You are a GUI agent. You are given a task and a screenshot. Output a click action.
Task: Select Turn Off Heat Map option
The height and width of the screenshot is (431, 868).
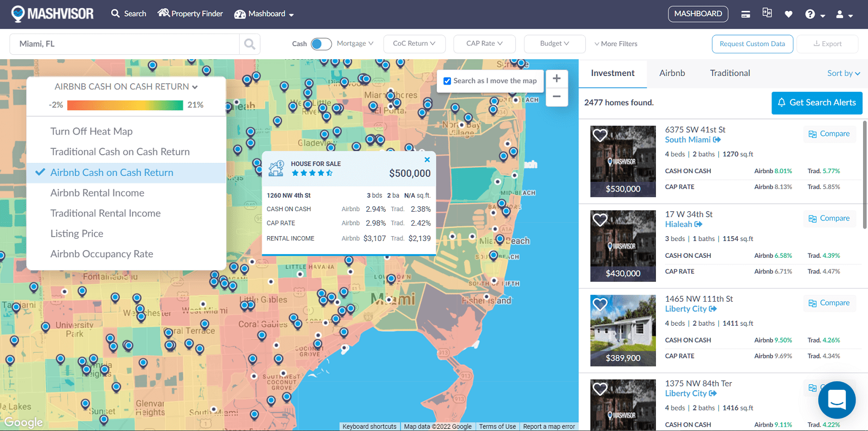pos(91,131)
